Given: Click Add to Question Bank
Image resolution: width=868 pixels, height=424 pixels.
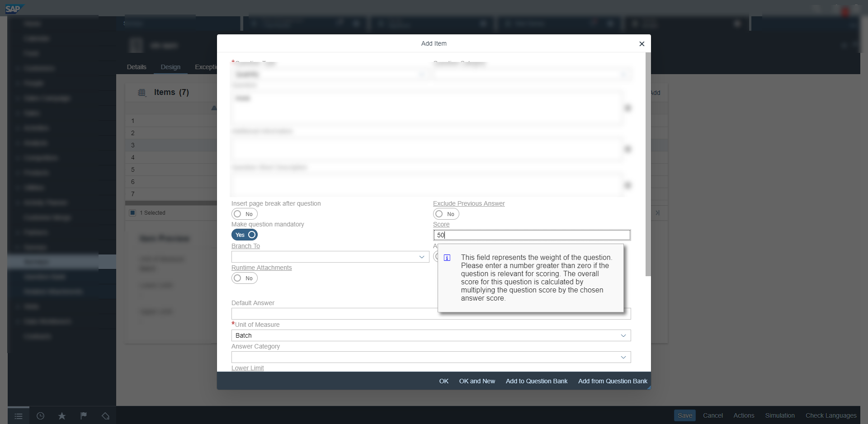Looking at the screenshot, I should tap(537, 381).
